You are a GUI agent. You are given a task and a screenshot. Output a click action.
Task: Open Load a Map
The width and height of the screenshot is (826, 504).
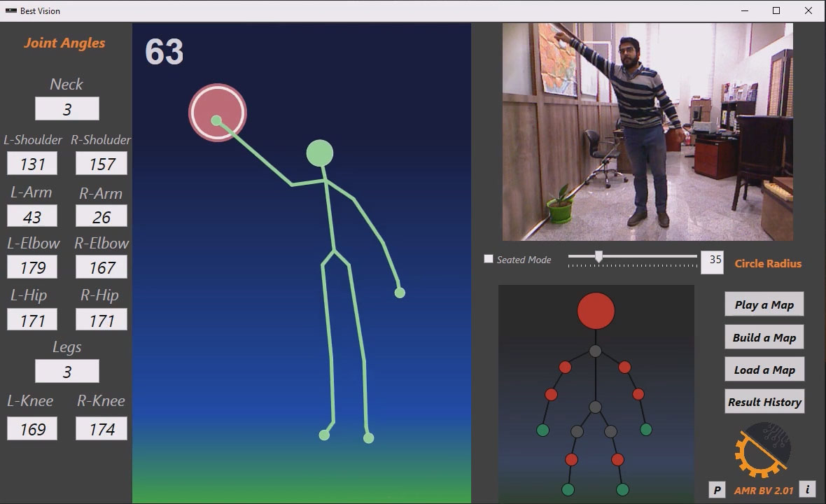tap(764, 370)
